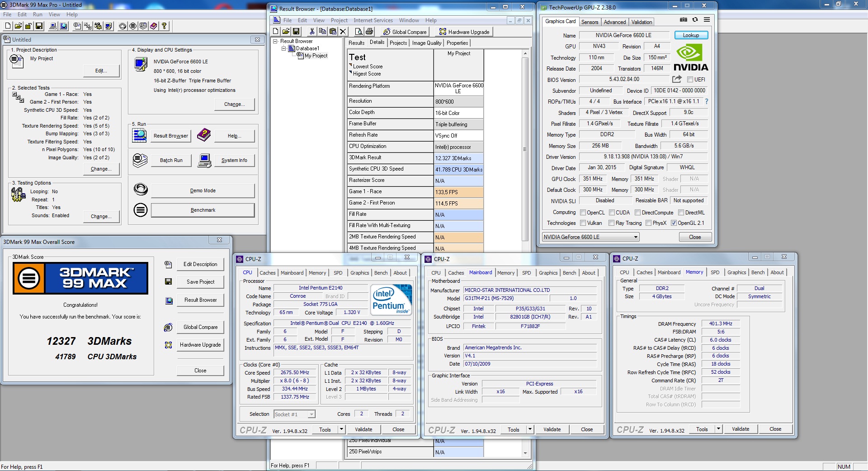868x471 pixels.
Task: Open Tools dropdown arrow in Memory CPU-Z window
Action: tap(719, 429)
